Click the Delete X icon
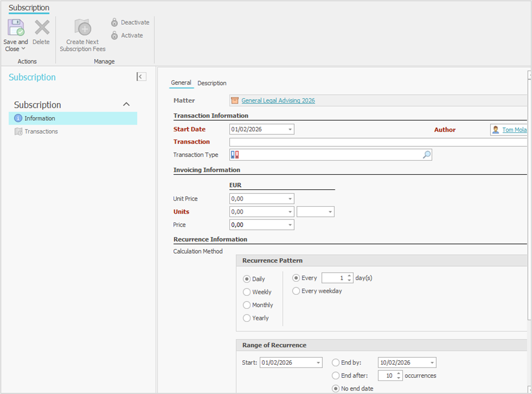Image resolution: width=532 pixels, height=394 pixels. (x=42, y=28)
